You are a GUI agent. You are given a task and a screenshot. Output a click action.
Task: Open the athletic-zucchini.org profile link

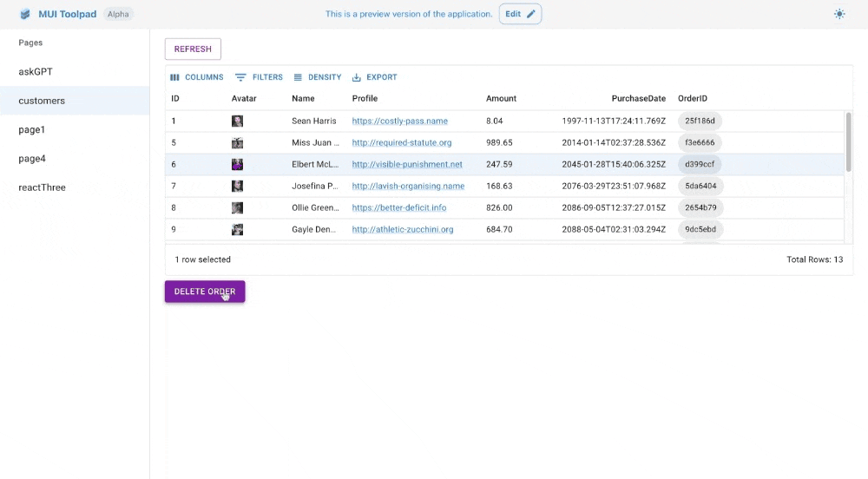(x=402, y=230)
